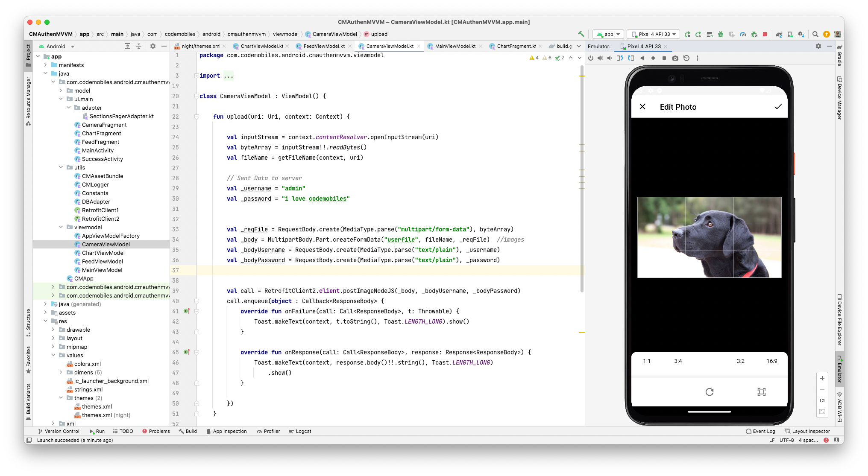The height and width of the screenshot is (476, 868).
Task: Switch to the MainViewModel.kt editor tab
Action: point(455,46)
